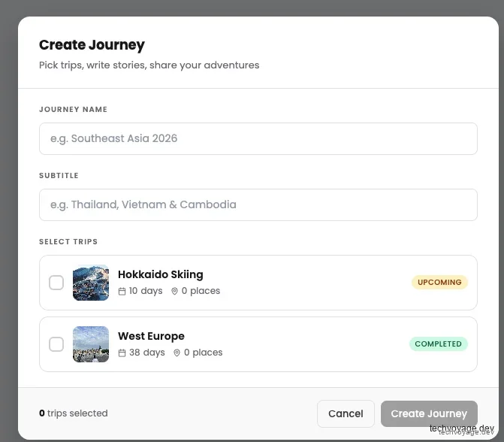This screenshot has width=504, height=442.
Task: Click the location pin icon in West Europe row
Action: point(177,353)
